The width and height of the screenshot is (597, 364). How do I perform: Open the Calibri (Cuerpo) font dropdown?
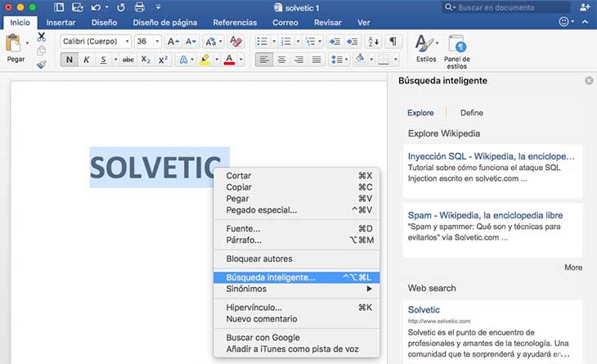pos(96,41)
